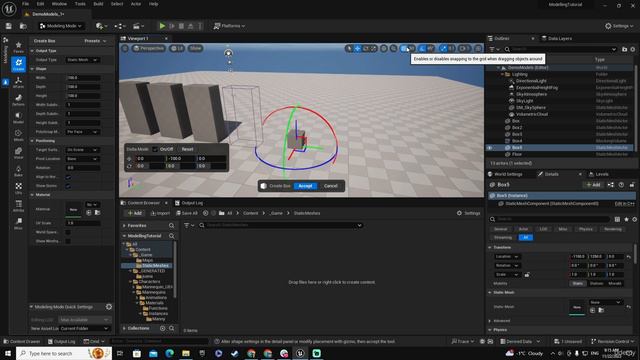Open the Voxel tools category
This screenshot has width=640, height=360.
click(18, 153)
